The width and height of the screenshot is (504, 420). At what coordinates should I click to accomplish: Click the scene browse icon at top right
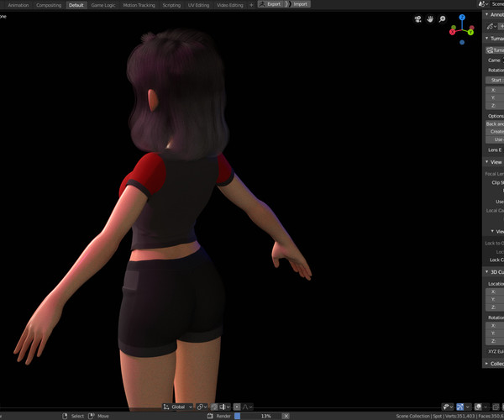coord(482,4)
